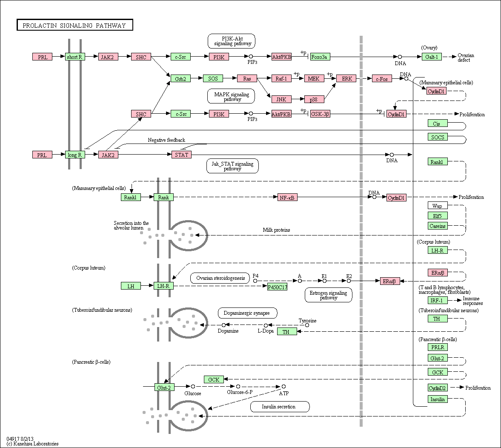Viewport: 501px width, 448px height.
Task: Click the SOCS feedback gene node
Action: pos(438,137)
